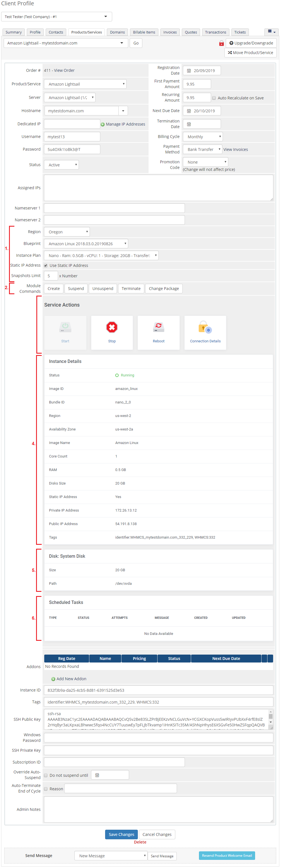The height and width of the screenshot is (868, 281).
Task: Open the Billable Items tab
Action: (x=144, y=32)
